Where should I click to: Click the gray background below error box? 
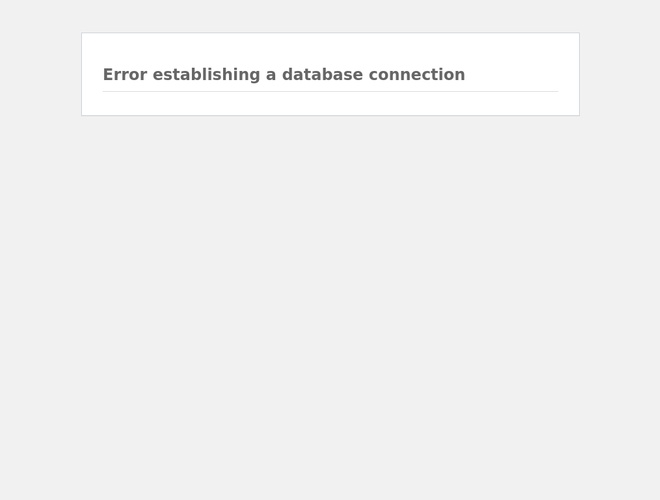pyautogui.click(x=330, y=307)
